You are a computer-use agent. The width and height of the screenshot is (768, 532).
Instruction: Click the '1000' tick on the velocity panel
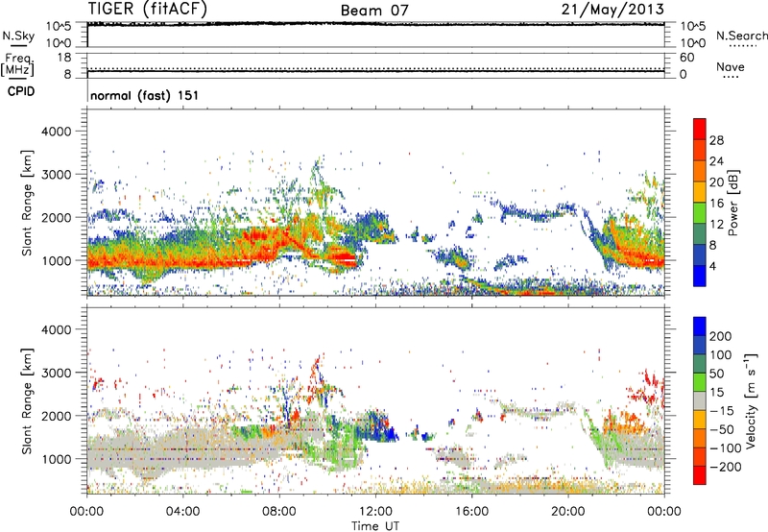click(56, 459)
